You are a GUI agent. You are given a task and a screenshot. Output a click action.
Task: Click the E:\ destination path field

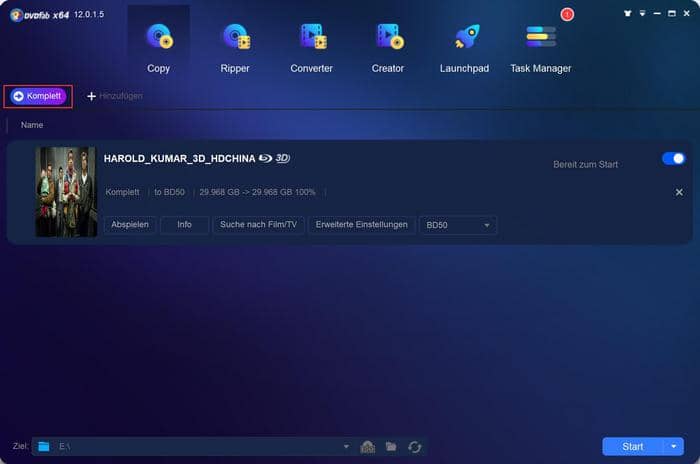pos(192,447)
